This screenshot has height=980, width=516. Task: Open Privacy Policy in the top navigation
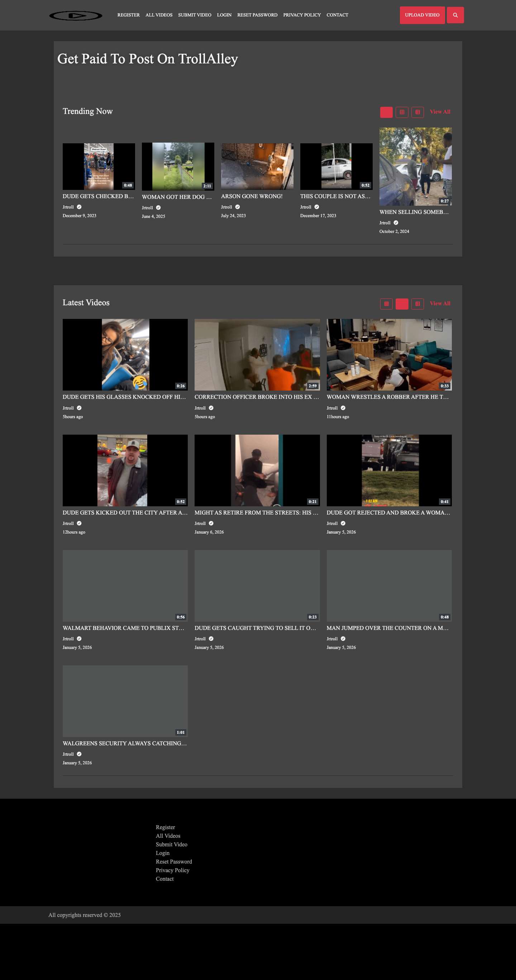coord(302,15)
